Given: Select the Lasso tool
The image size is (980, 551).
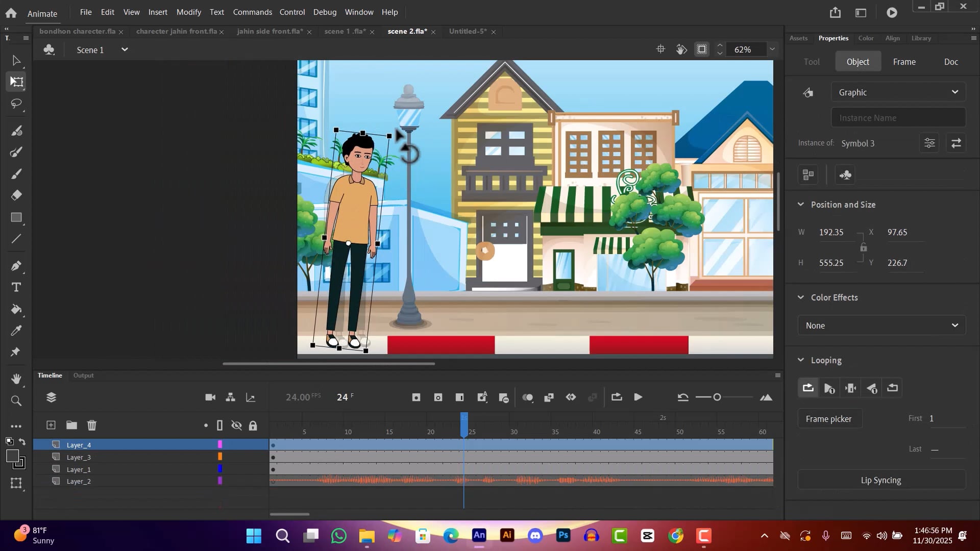Looking at the screenshot, I should (16, 104).
